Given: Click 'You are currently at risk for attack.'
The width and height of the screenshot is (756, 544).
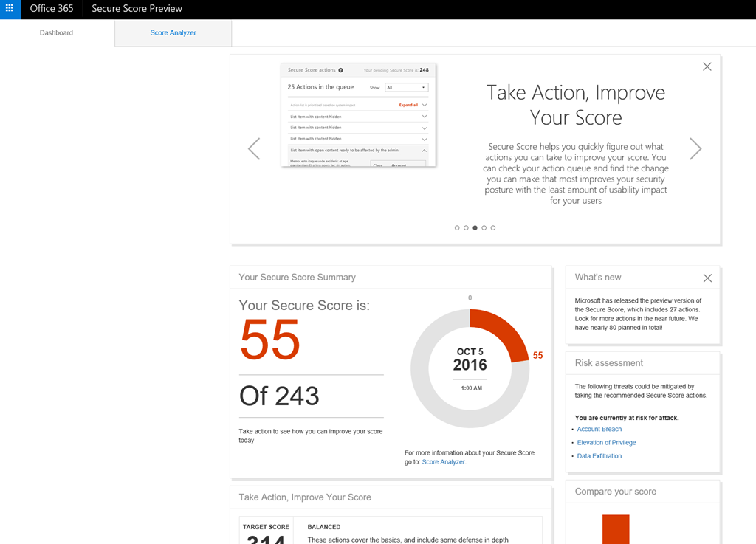Looking at the screenshot, I should tap(627, 418).
